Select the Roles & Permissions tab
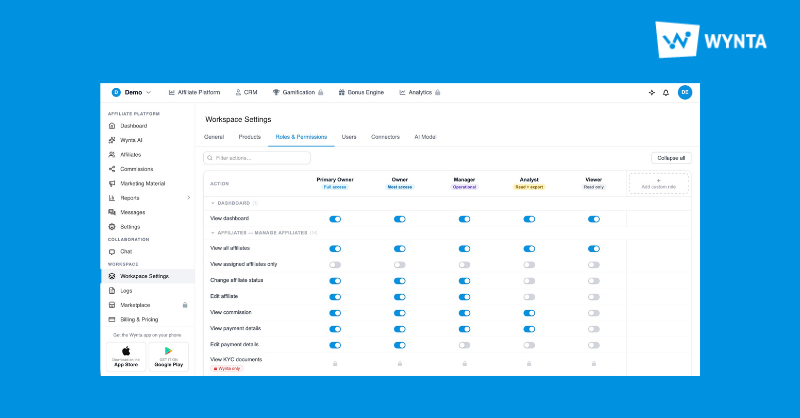The height and width of the screenshot is (418, 800). pos(301,137)
